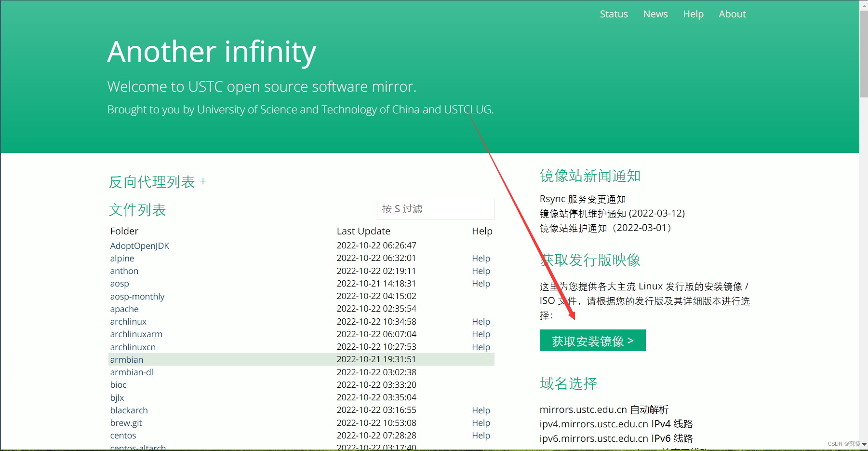
Task: Open the bjlx folder
Action: 117,397
